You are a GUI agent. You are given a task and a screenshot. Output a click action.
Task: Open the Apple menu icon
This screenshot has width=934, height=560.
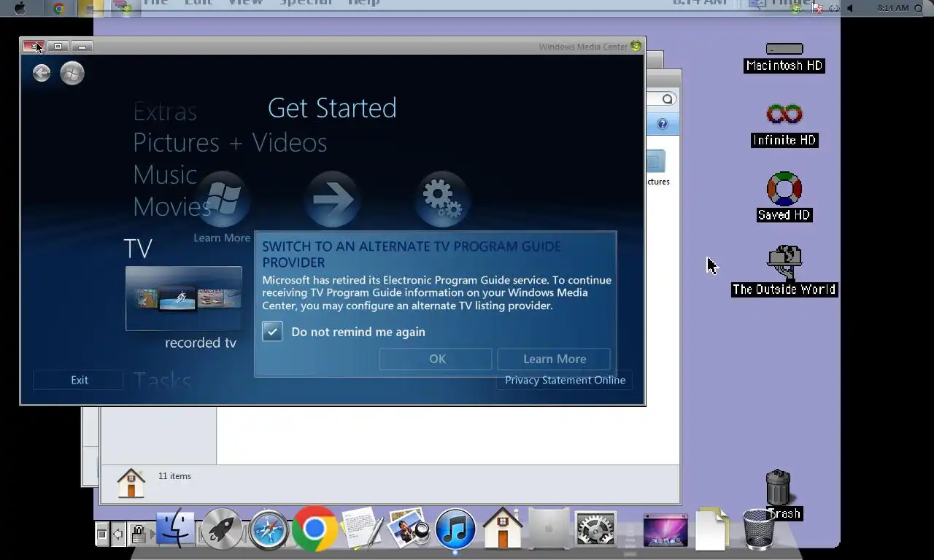pyautogui.click(x=20, y=8)
